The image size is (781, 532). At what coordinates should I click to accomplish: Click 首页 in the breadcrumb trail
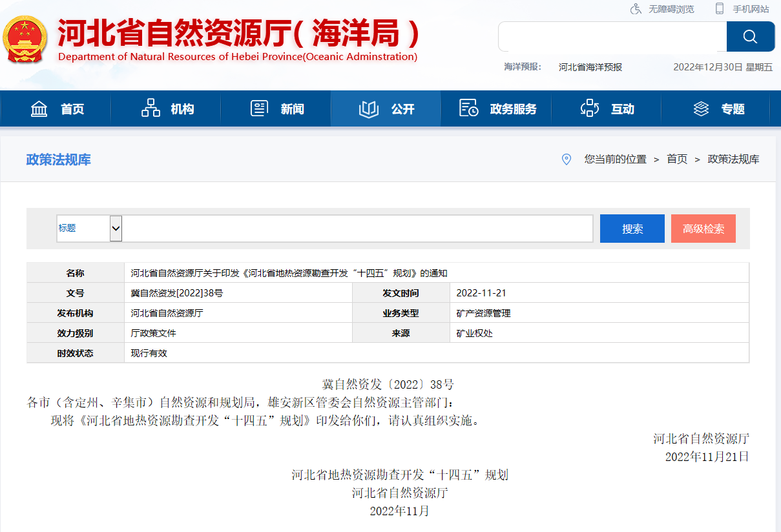(x=676, y=159)
